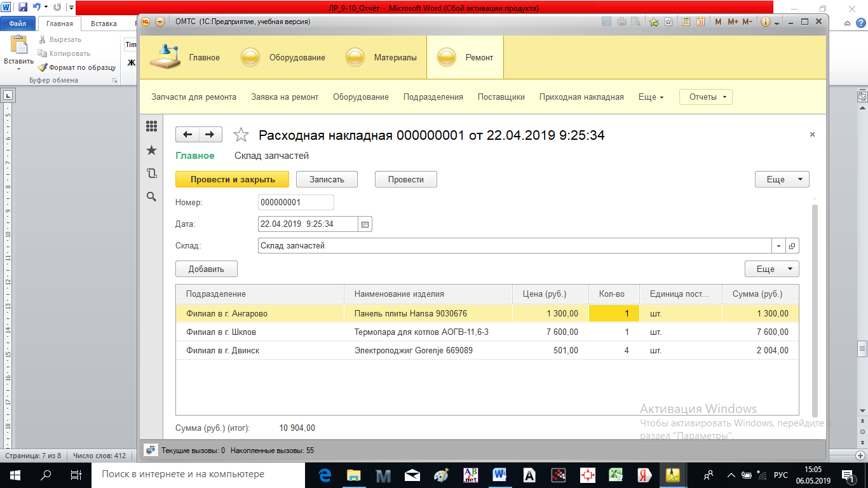Click the search magnifier in left sidebar
The height and width of the screenshot is (488, 868).
[151, 196]
